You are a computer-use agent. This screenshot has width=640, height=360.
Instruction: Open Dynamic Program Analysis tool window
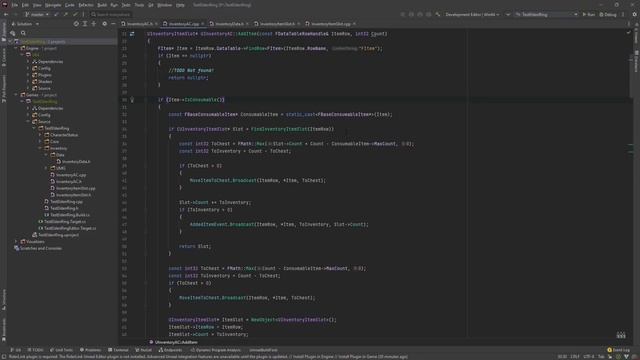click(216, 350)
